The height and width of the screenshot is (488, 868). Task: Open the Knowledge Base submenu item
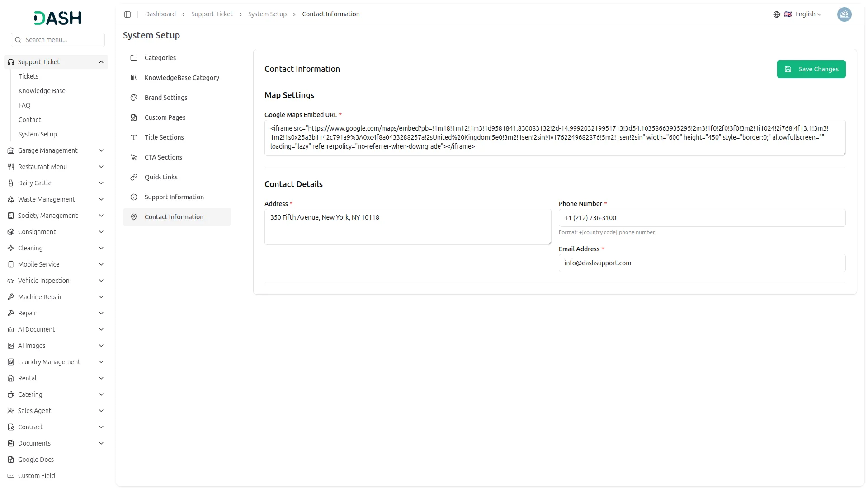42,91
